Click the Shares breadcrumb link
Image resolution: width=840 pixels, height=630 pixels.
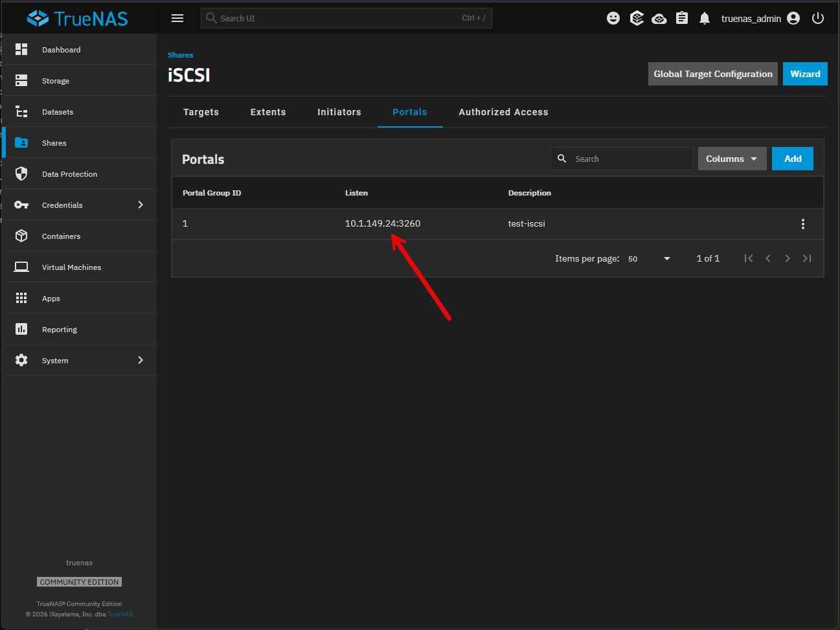(180, 55)
